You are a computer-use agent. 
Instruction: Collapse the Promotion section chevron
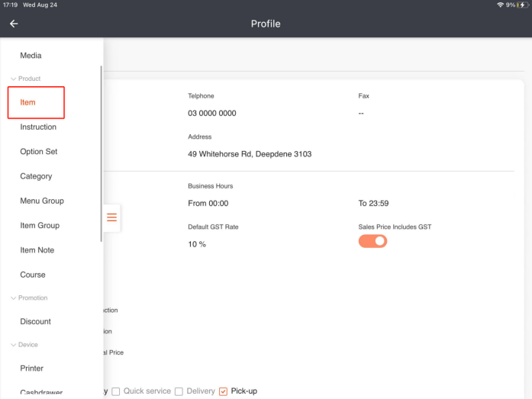click(13, 298)
